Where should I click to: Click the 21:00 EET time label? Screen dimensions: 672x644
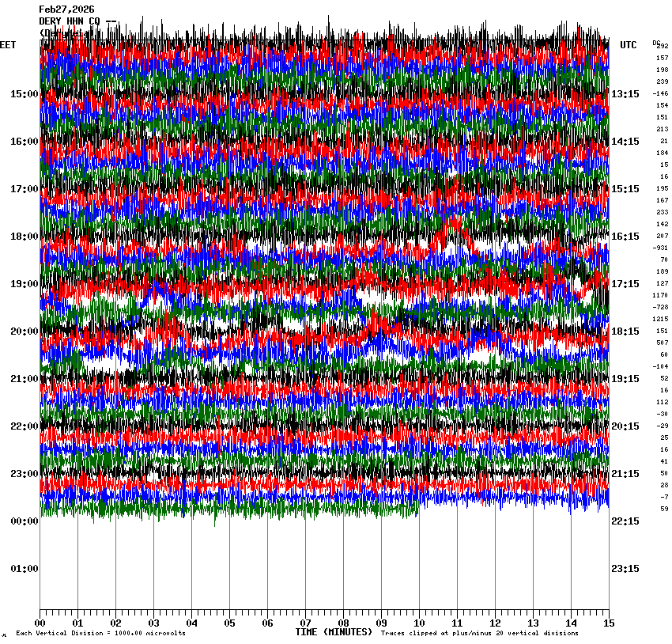[x=24, y=379]
